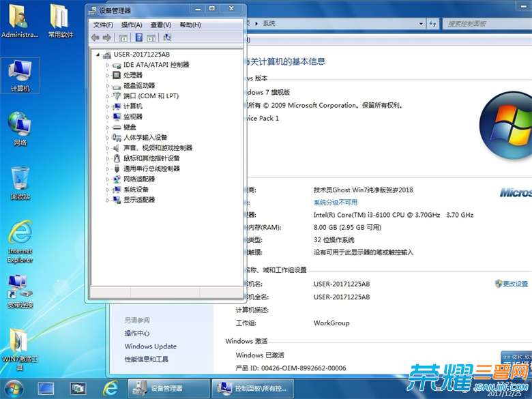532x399 pixels.
Task: Expand the 系统设备 tree node
Action: [x=108, y=190]
